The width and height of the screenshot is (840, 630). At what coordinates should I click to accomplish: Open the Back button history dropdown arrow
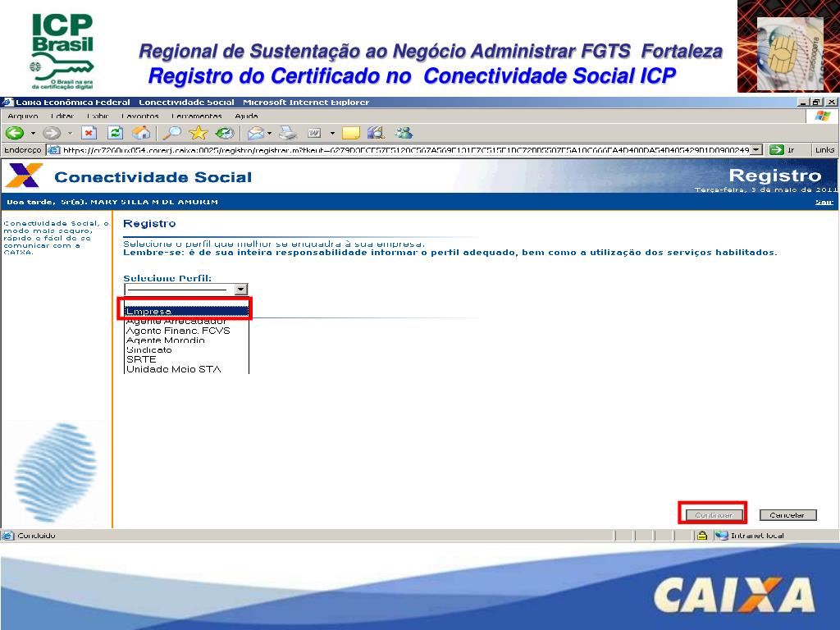33,134
